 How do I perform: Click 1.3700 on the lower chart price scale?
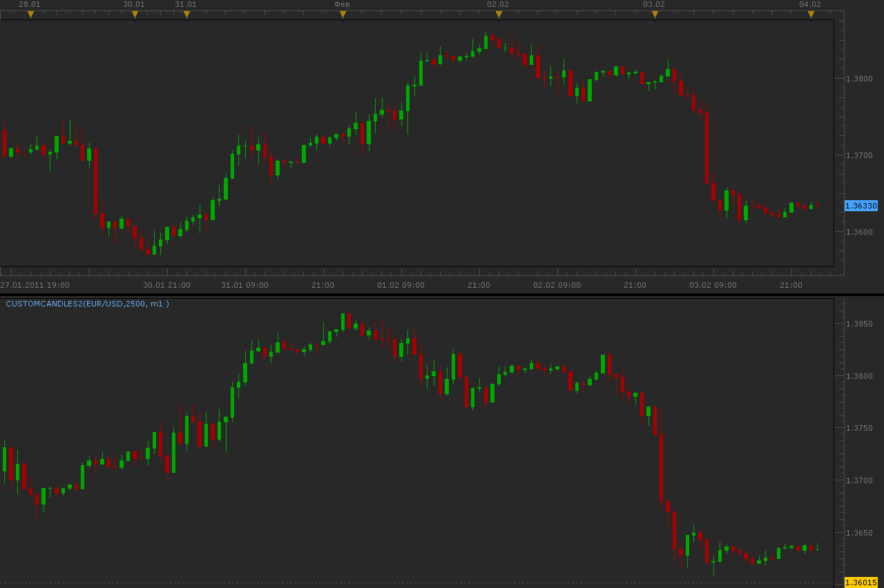coord(860,480)
